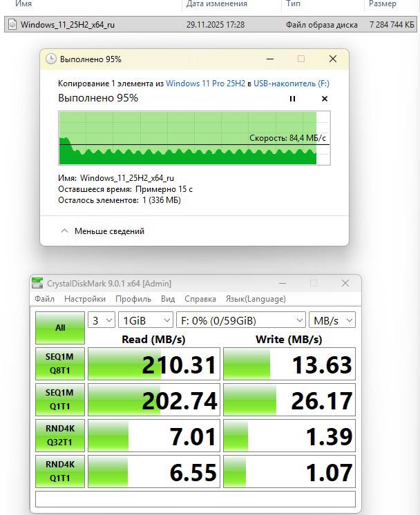Open the Настройки menu
Viewport: 420px width, 515px height.
coord(85,299)
